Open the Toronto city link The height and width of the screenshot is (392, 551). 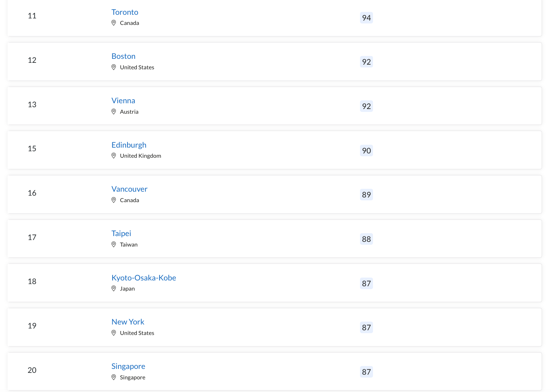[x=125, y=12]
